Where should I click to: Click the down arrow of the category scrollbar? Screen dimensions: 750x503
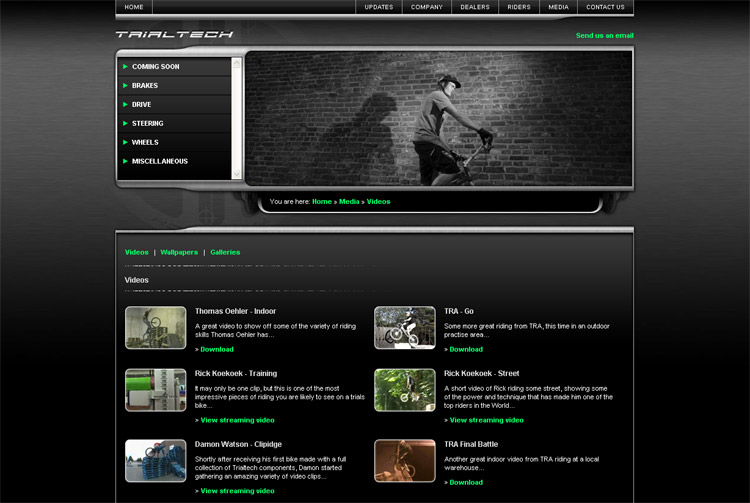pos(236,174)
